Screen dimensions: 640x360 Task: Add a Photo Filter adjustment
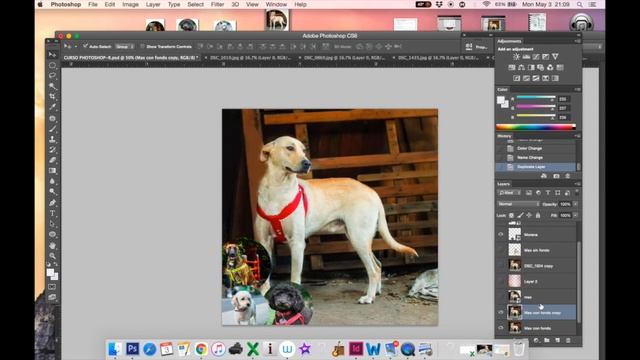click(x=540, y=67)
